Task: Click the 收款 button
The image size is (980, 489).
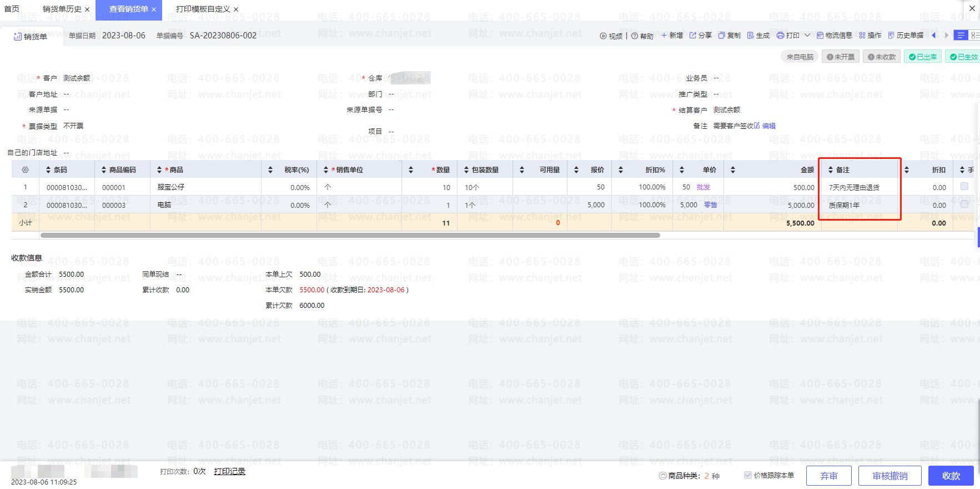Action: [951, 476]
